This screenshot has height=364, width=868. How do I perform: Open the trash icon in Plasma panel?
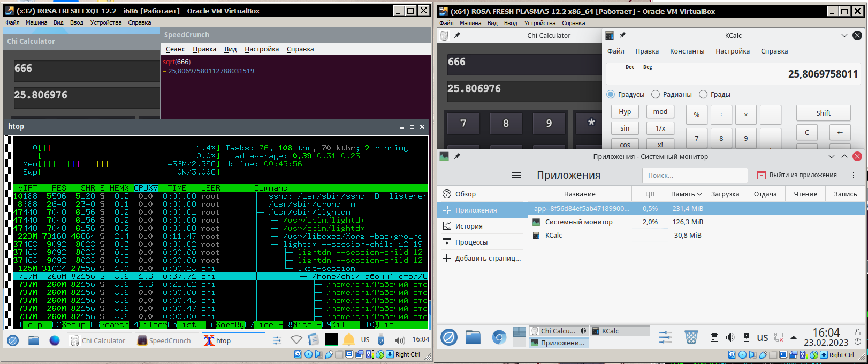pyautogui.click(x=691, y=337)
